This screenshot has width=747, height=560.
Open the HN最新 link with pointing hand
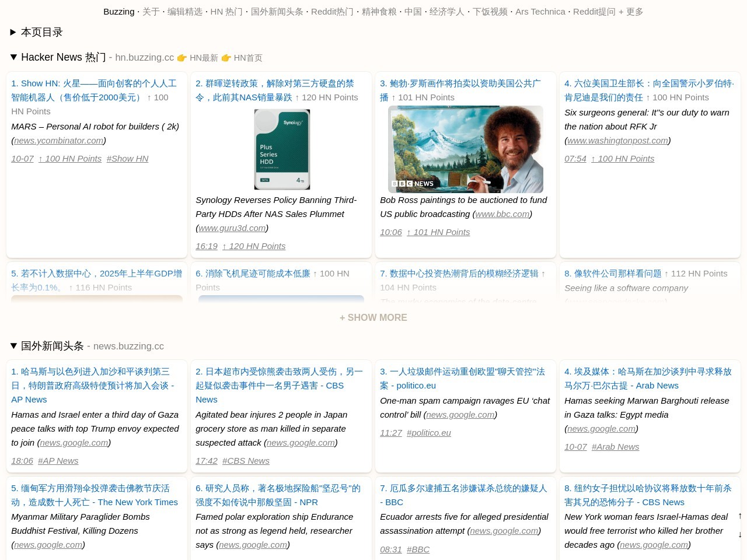(x=197, y=58)
